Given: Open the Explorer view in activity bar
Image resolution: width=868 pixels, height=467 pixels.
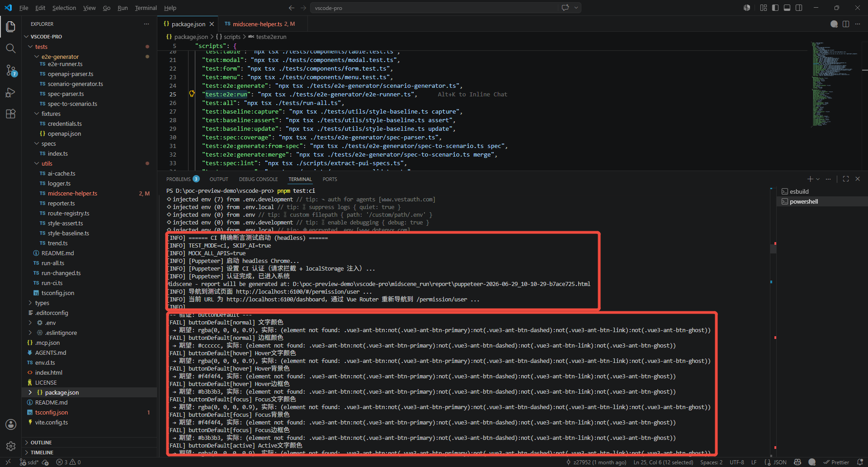Looking at the screenshot, I should 11,27.
